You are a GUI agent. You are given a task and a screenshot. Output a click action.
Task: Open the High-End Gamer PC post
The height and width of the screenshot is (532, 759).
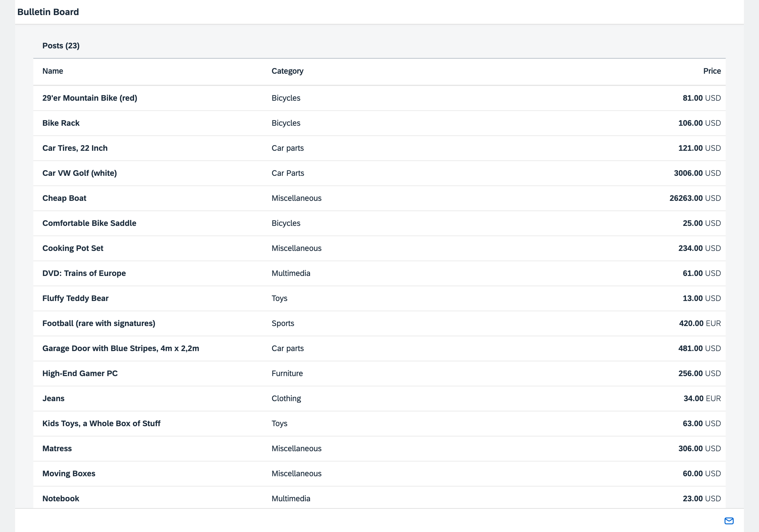click(x=379, y=373)
